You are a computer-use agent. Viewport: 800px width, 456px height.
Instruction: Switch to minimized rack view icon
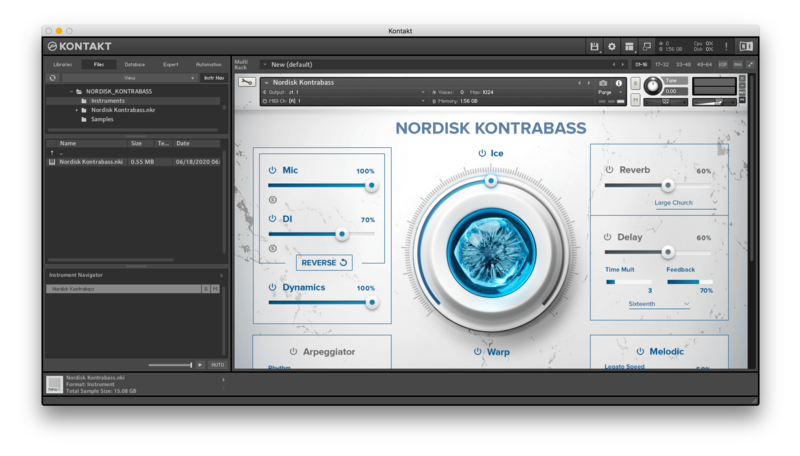[x=647, y=46]
